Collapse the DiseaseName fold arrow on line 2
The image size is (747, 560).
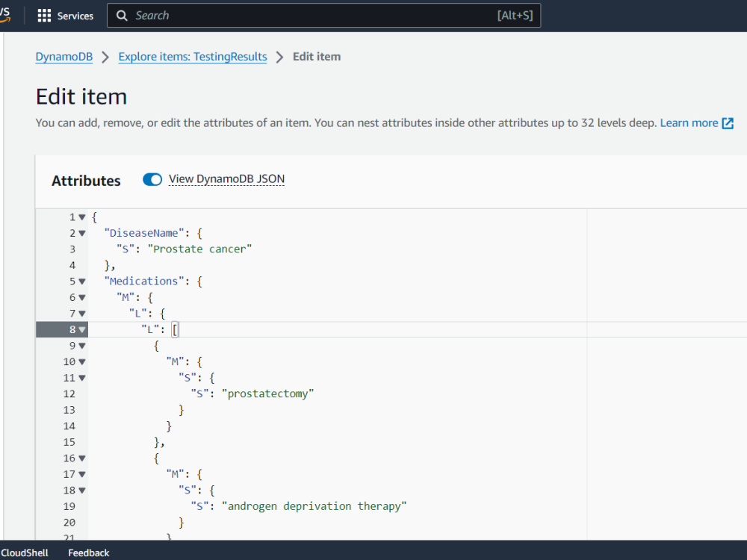(x=82, y=233)
